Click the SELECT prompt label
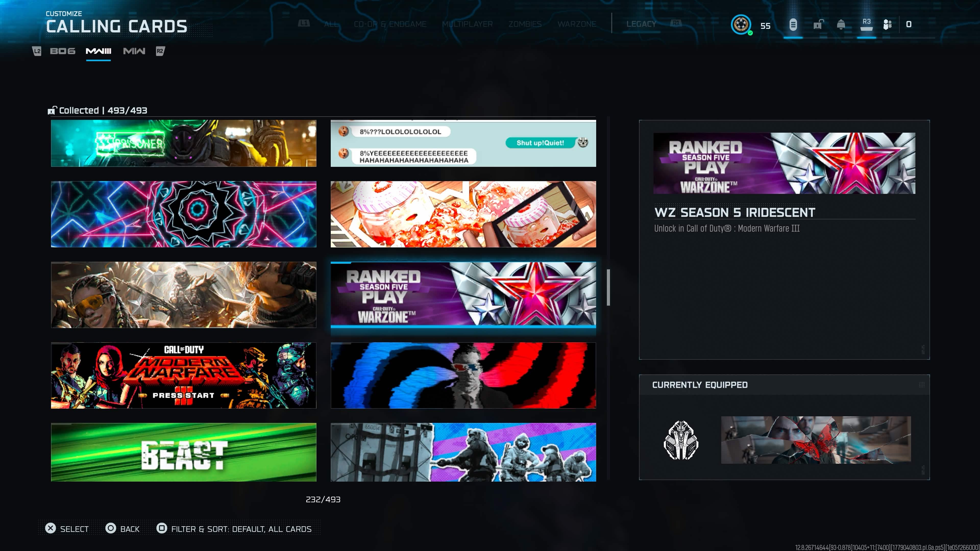The height and width of the screenshot is (551, 980). point(74,529)
